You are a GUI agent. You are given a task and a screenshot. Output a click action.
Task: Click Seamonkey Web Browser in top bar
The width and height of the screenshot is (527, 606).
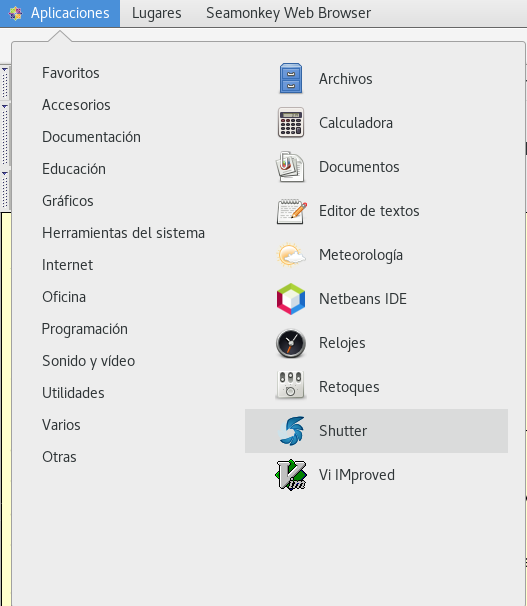click(x=288, y=13)
